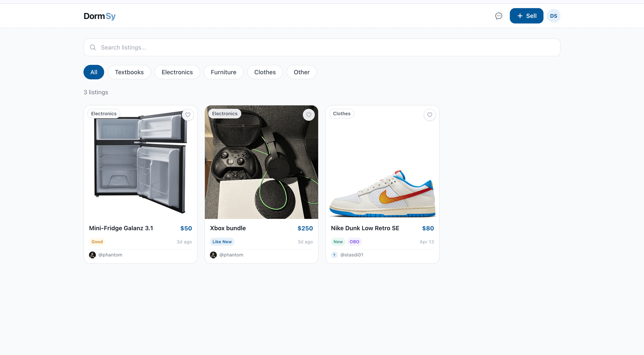
Task: Filter by Textbooks category
Action: coord(129,72)
